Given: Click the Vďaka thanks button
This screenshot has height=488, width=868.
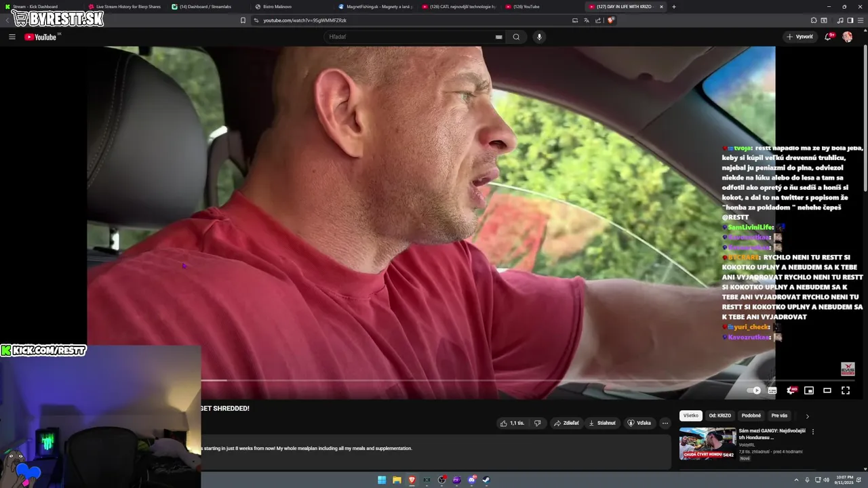Looking at the screenshot, I should click(639, 423).
